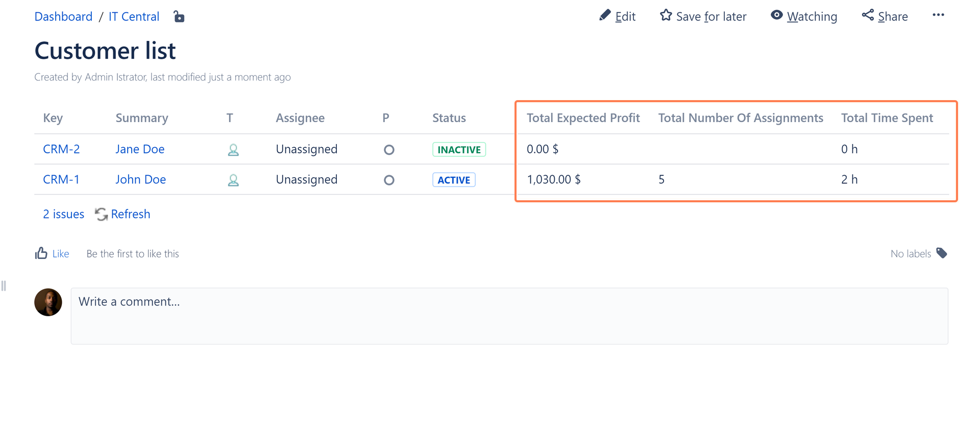Open the three-dot more actions menu

click(x=938, y=15)
